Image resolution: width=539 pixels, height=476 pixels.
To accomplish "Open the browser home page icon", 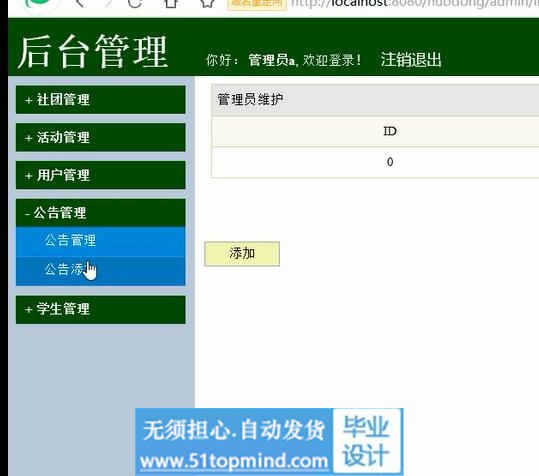I will (171, 3).
